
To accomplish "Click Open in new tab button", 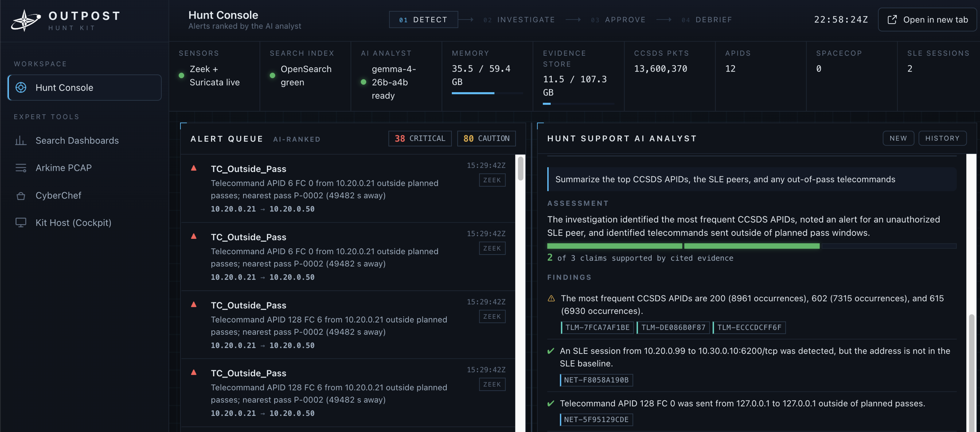I will (927, 20).
